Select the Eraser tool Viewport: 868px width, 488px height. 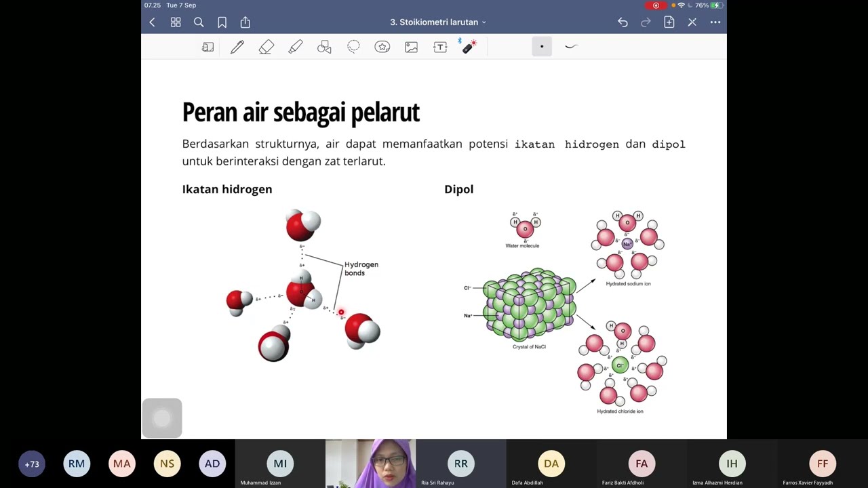(267, 47)
